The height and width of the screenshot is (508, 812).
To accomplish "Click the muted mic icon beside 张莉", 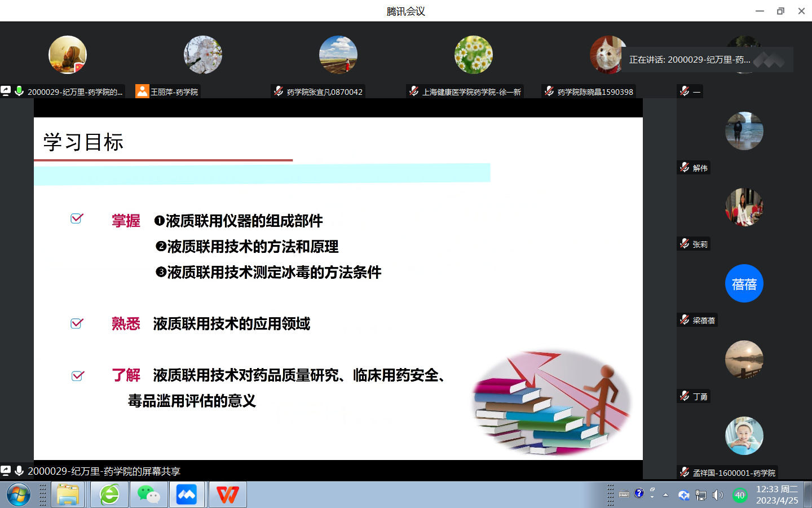I will 685,244.
